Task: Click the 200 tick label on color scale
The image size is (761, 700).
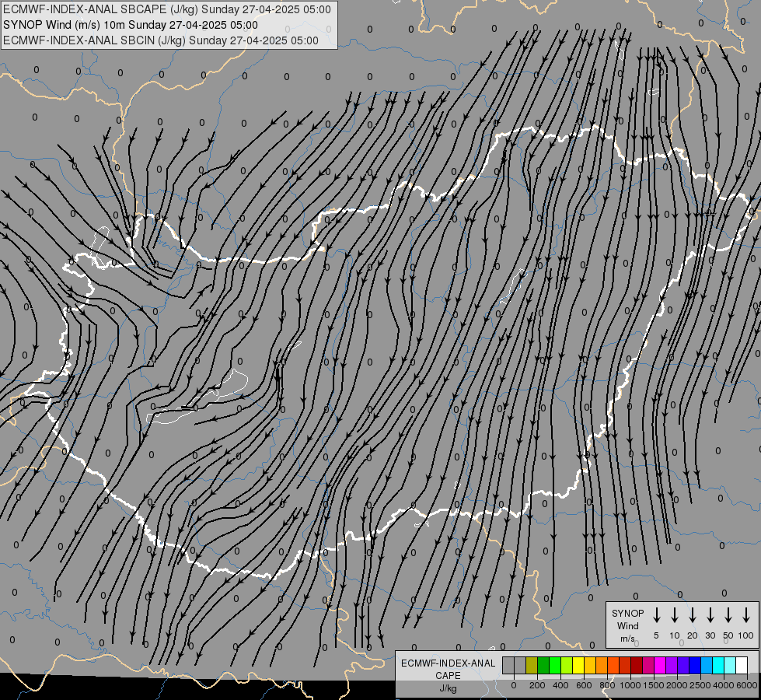Action: (537, 685)
